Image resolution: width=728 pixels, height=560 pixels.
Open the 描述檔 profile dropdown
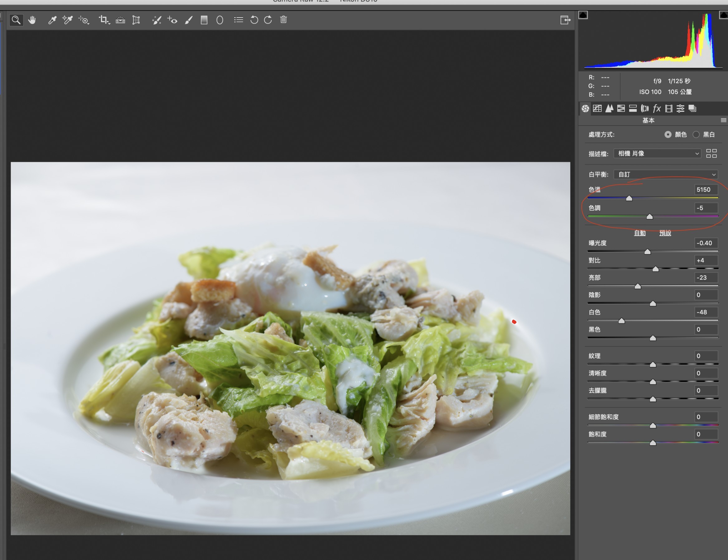coord(657,154)
